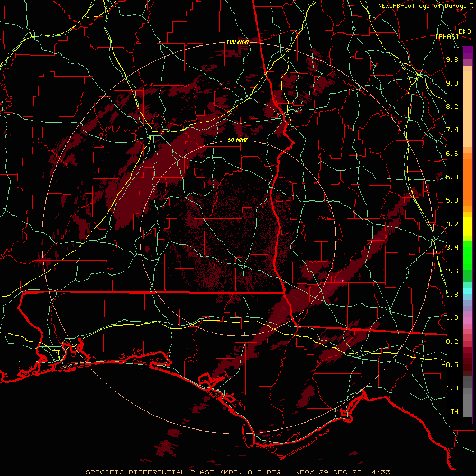This screenshot has height=476, width=476.
Task: Click the yellow segment of the color bar
Action: click(x=467, y=226)
